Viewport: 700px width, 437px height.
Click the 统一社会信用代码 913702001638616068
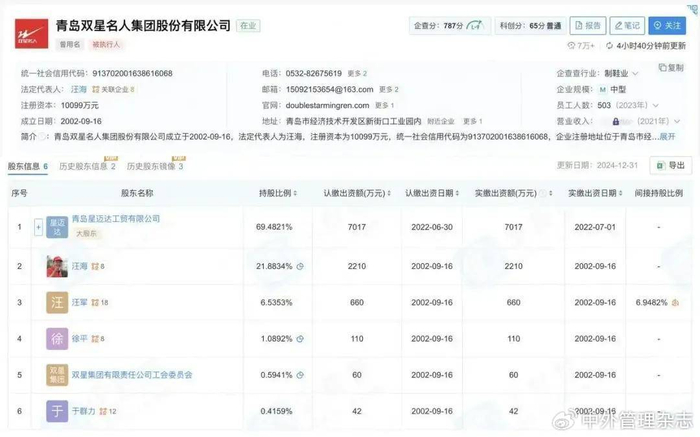[x=132, y=73]
